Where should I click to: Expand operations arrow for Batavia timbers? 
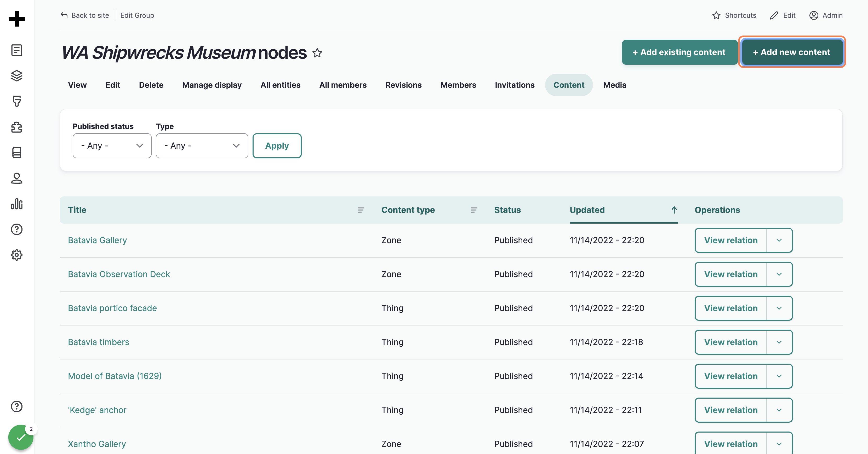(x=779, y=342)
